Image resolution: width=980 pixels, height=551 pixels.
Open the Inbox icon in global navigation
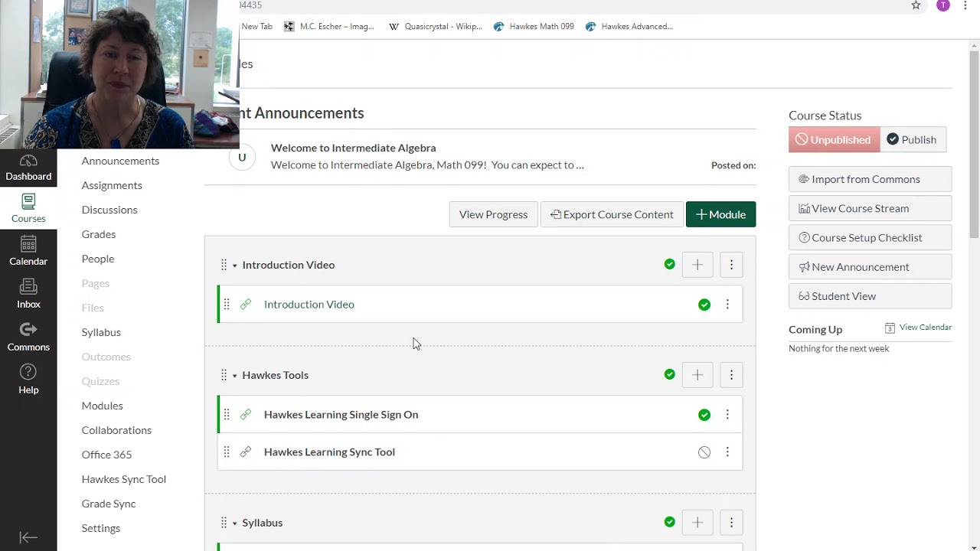28,294
